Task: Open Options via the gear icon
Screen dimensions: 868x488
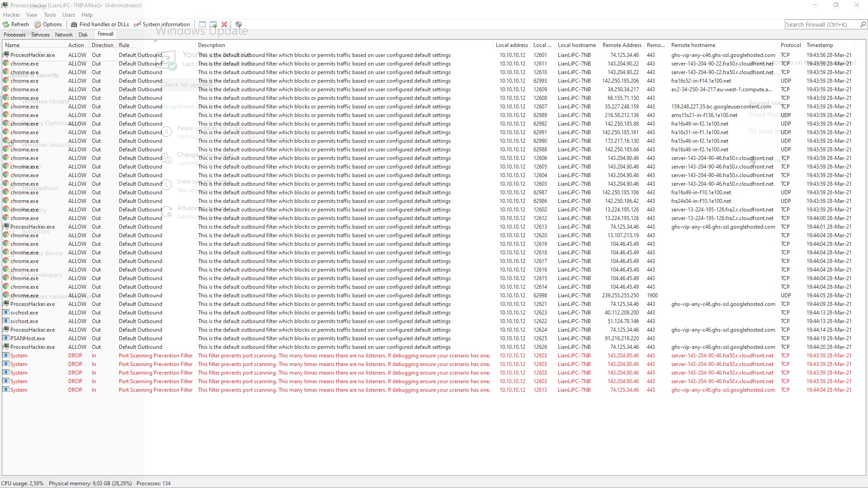Action: (x=38, y=24)
